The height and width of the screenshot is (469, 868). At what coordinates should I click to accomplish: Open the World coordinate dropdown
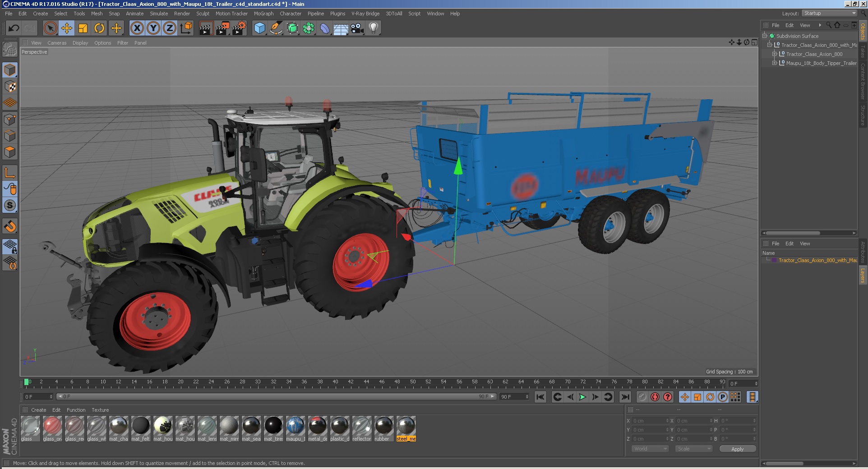click(x=650, y=449)
